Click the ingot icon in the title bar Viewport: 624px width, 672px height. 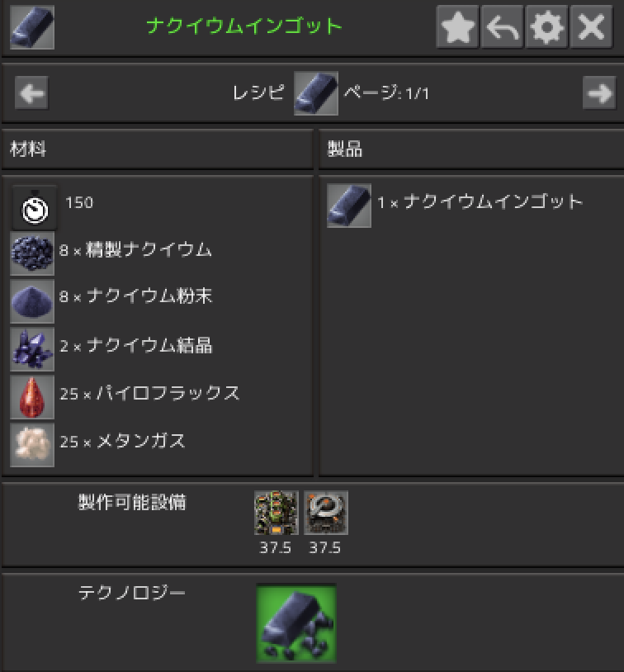32,27
